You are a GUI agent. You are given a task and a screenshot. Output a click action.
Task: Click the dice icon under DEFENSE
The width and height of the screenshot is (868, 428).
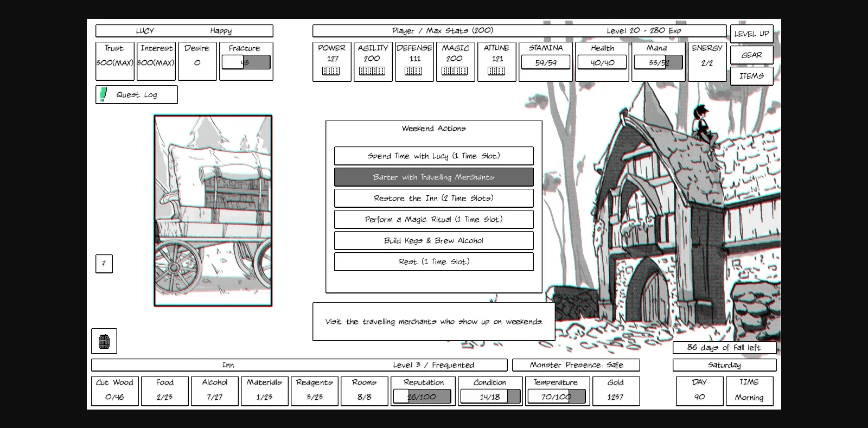[413, 71]
